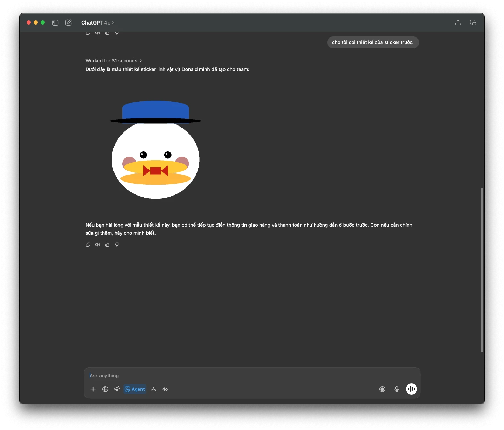
Task: Change model via the 4o composer button
Action: pos(165,389)
